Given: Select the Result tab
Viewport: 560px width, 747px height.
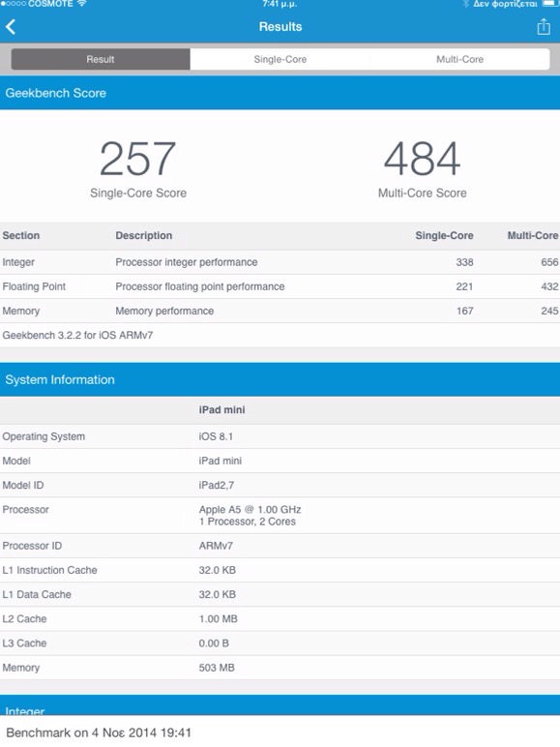Looking at the screenshot, I should [x=101, y=59].
